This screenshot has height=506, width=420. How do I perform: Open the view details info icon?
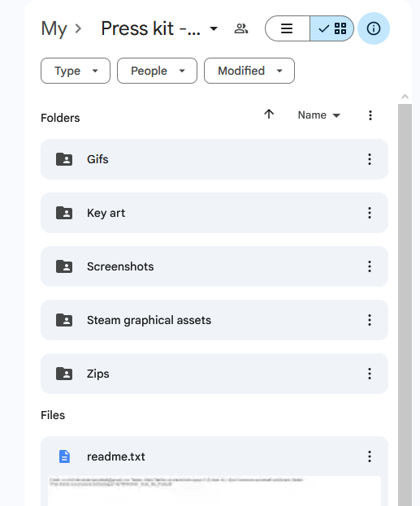pyautogui.click(x=374, y=28)
